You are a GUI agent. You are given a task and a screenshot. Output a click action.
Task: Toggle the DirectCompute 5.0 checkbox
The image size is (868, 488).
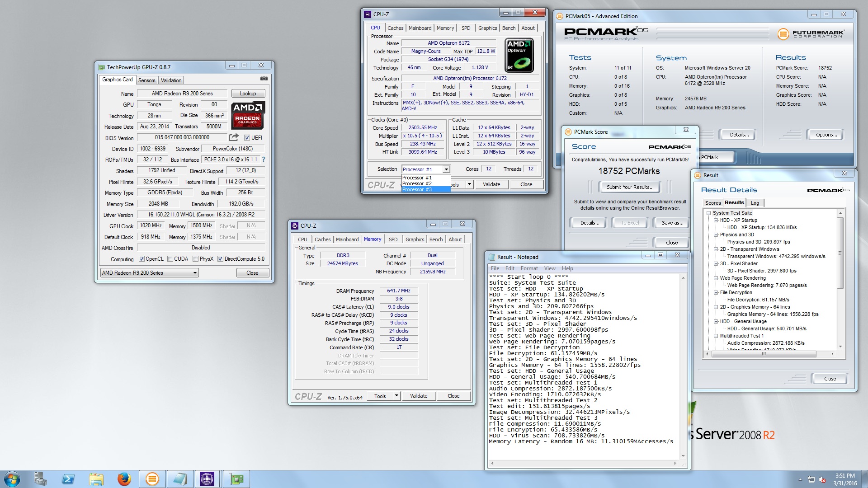[x=220, y=259]
